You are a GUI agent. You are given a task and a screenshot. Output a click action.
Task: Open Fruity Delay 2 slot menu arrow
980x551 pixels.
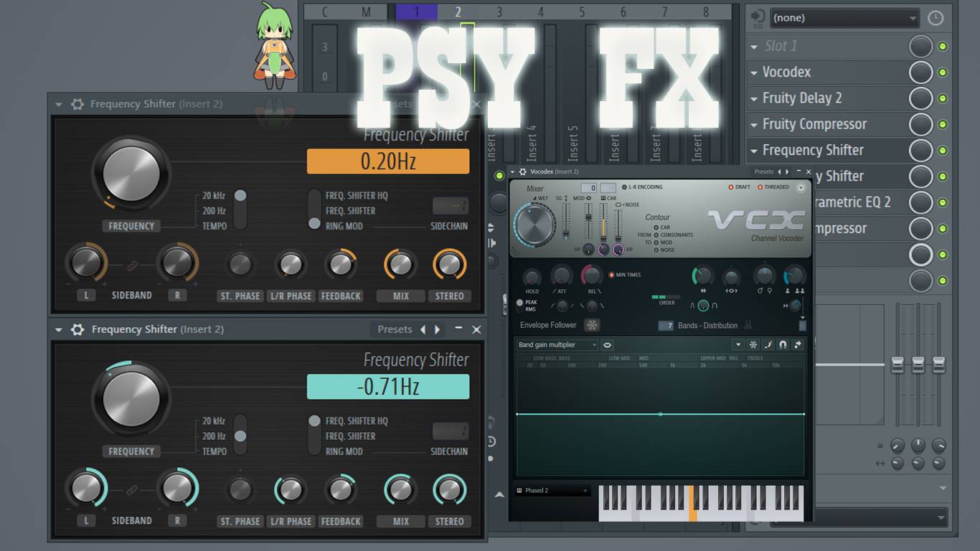point(754,98)
